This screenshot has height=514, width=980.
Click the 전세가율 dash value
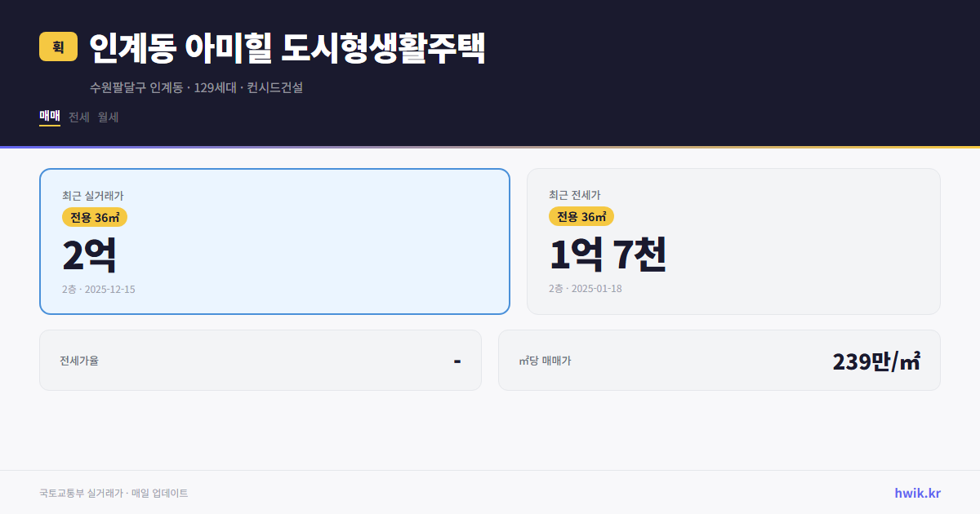pyautogui.click(x=457, y=360)
